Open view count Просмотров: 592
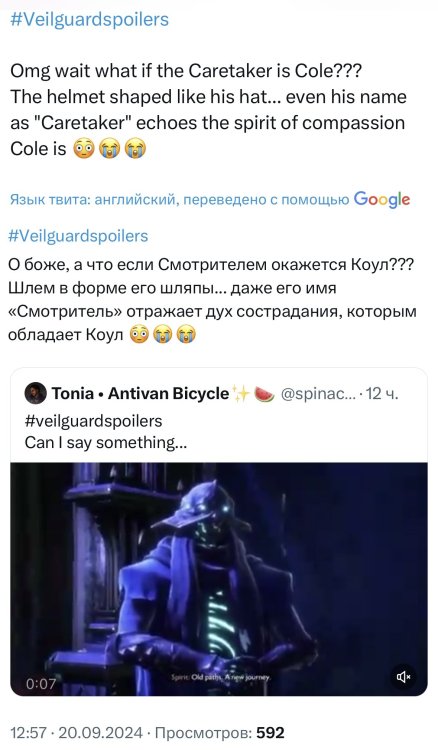Screen dimensions: 438x750 click(x=220, y=733)
